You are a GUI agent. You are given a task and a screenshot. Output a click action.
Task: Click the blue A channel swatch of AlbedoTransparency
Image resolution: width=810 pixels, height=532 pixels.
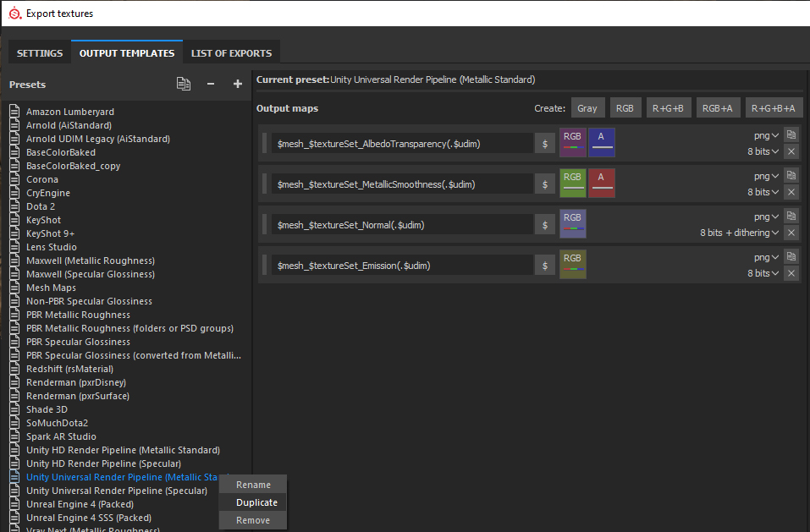[x=601, y=142]
